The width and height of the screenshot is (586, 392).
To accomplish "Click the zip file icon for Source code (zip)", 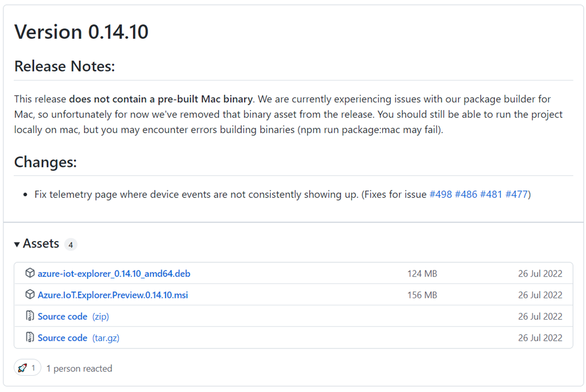I will click(x=30, y=316).
